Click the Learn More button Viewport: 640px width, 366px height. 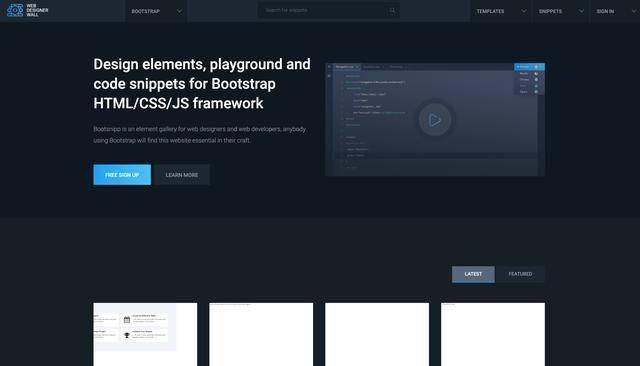pyautogui.click(x=182, y=175)
